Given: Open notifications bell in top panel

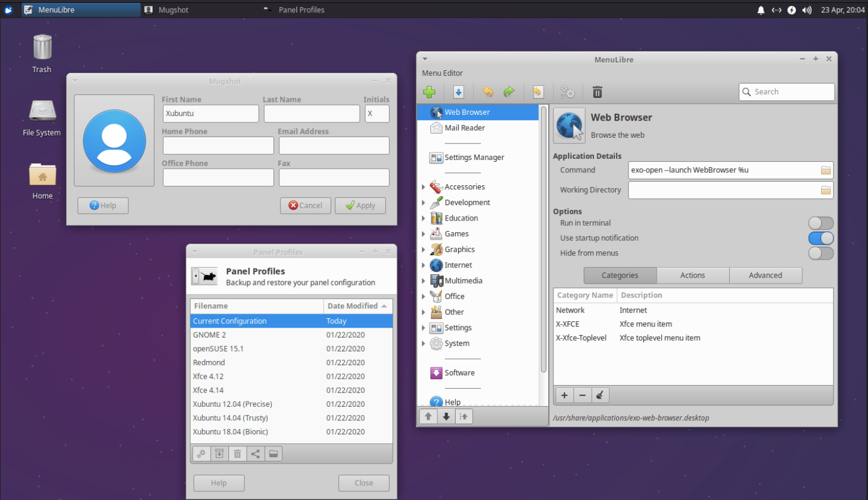Looking at the screenshot, I should click(x=761, y=10).
